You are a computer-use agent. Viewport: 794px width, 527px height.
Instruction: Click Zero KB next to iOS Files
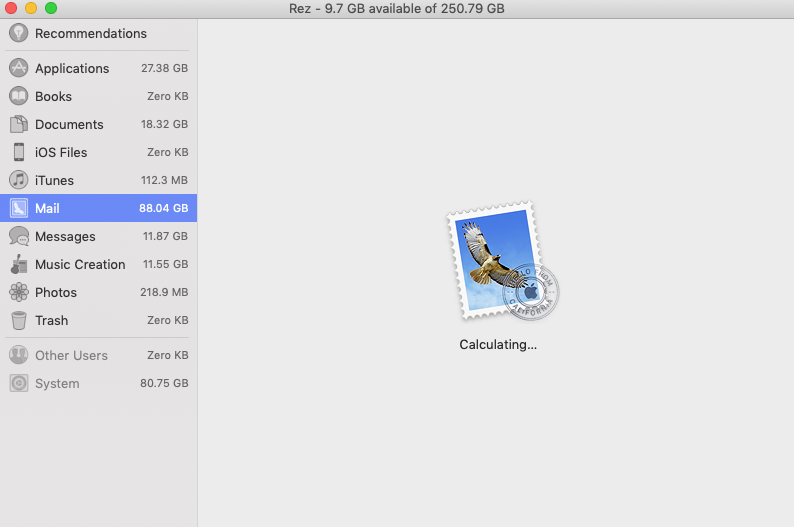point(168,152)
